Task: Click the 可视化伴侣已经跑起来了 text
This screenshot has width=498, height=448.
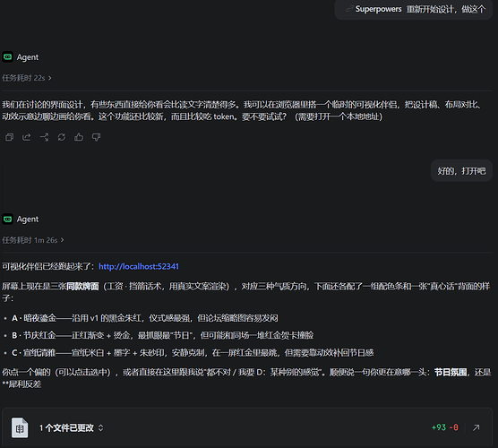Action: click(x=47, y=267)
